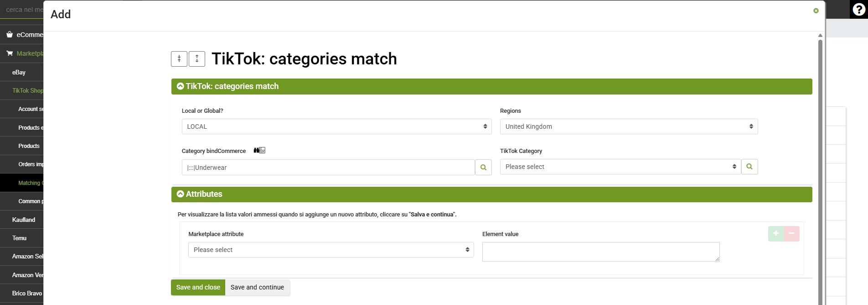Remove attribute row with red minus
This screenshot has width=868, height=305.
(791, 234)
